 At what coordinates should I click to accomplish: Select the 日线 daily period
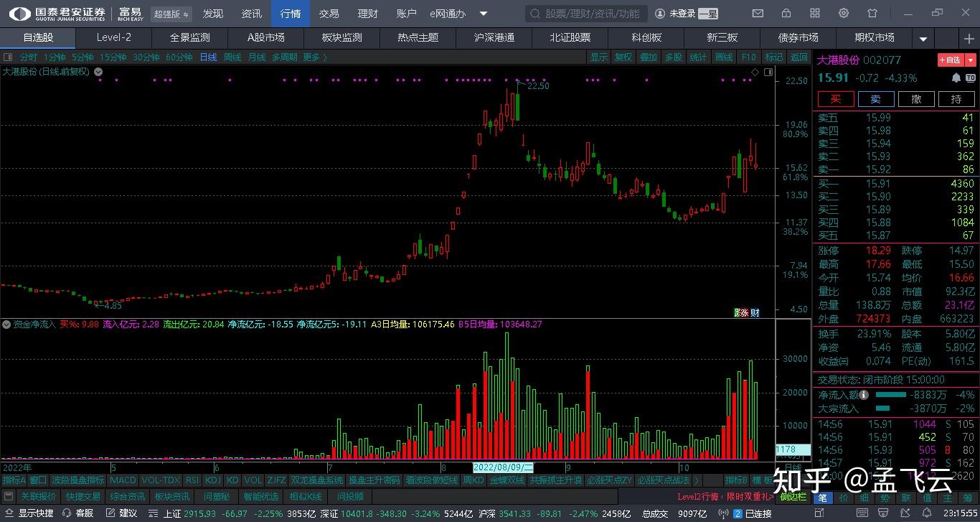208,57
